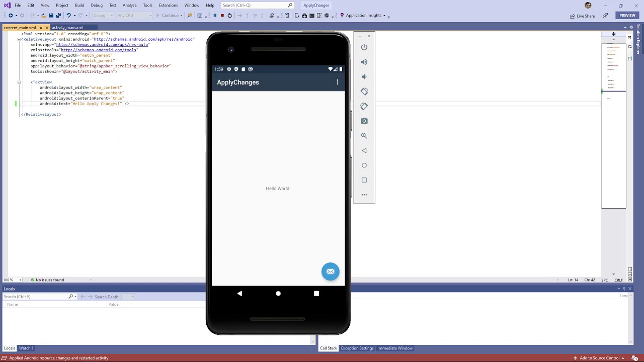Screen dimensions: 644x362
Task: Tap the blue mail floating action button
Action: point(331,271)
